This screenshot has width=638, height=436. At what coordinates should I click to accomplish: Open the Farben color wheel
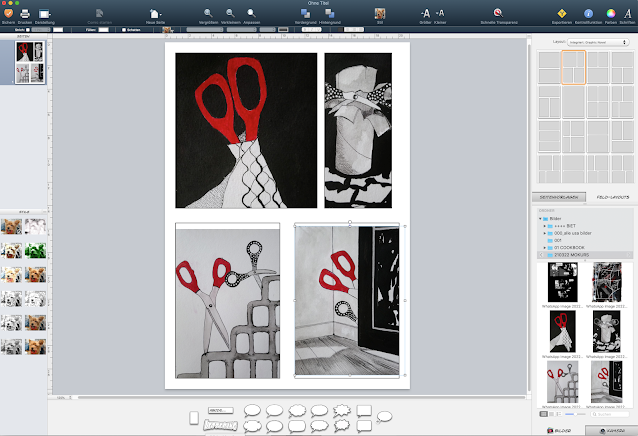(x=611, y=14)
